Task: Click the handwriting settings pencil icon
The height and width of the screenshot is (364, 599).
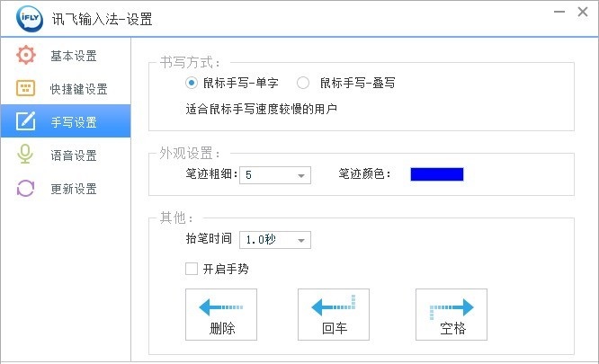Action: tap(26, 121)
